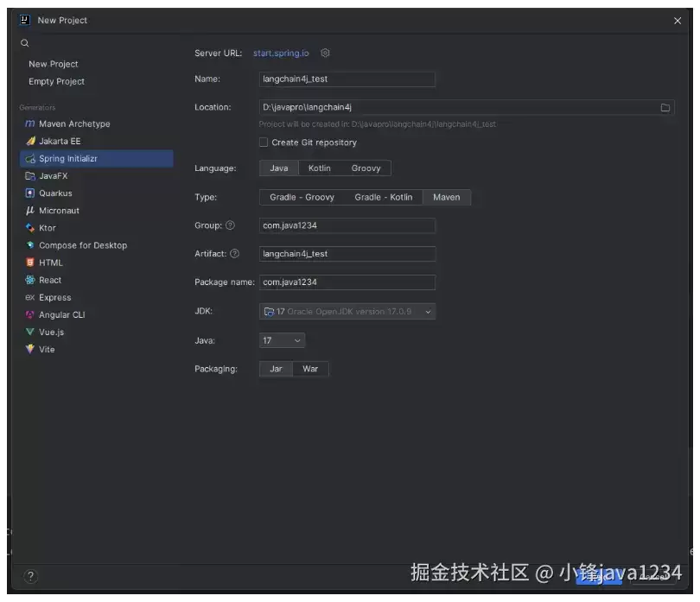Screen dimensions: 700x602
Task: Browse for location folder icon
Action: click(665, 108)
